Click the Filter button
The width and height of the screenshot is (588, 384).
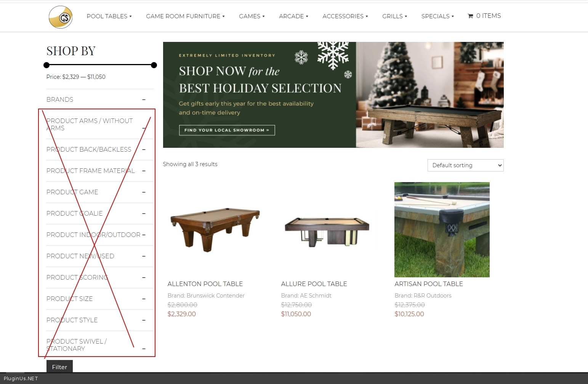coord(59,367)
